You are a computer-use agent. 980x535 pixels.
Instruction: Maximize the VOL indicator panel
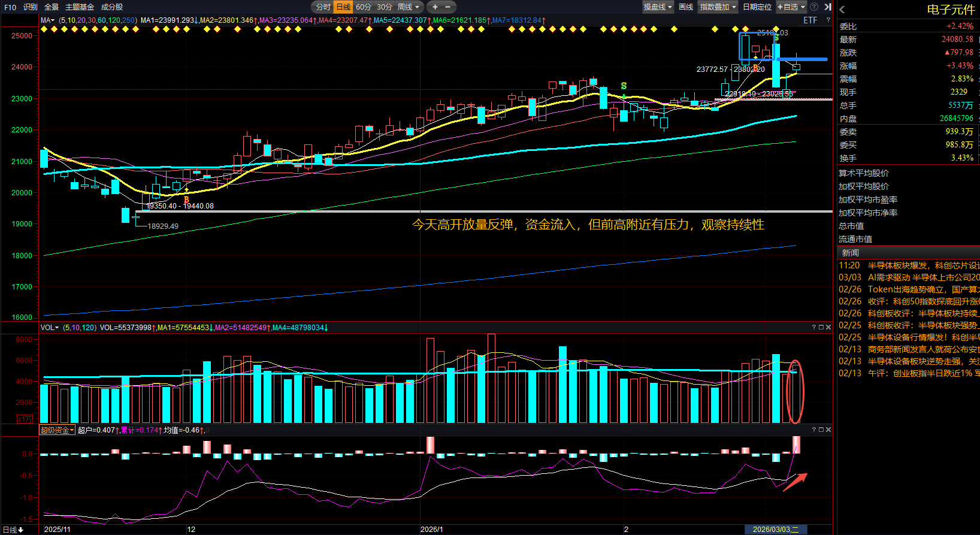[x=821, y=327]
